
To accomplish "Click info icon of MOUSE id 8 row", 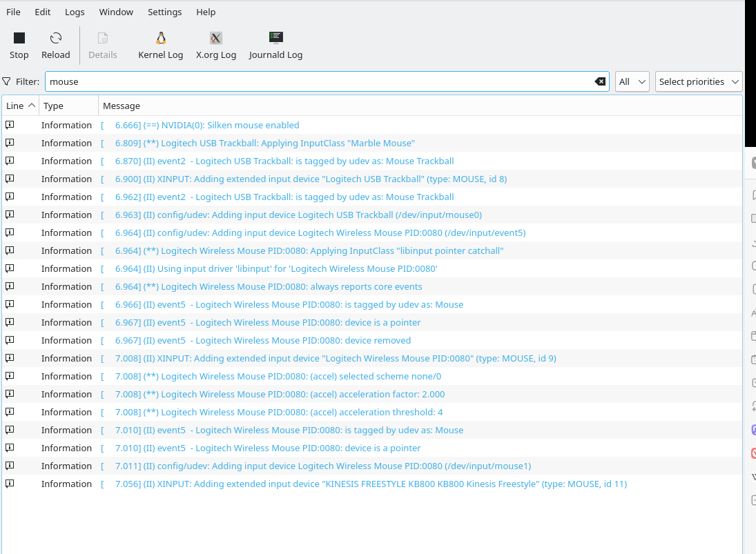I will [x=10, y=179].
